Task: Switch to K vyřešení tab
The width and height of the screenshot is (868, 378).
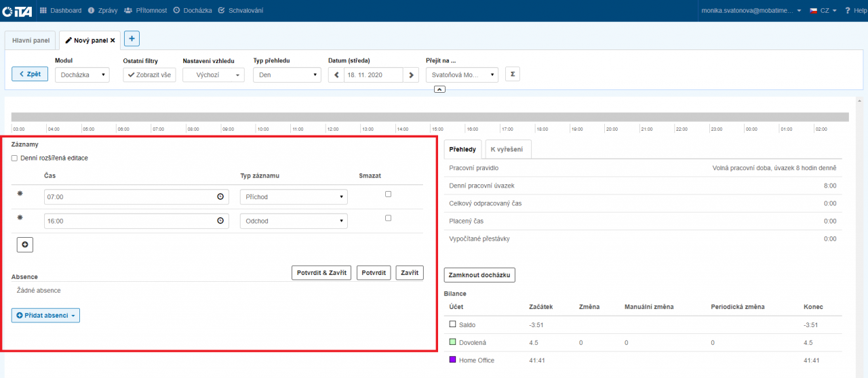Action: tap(509, 150)
